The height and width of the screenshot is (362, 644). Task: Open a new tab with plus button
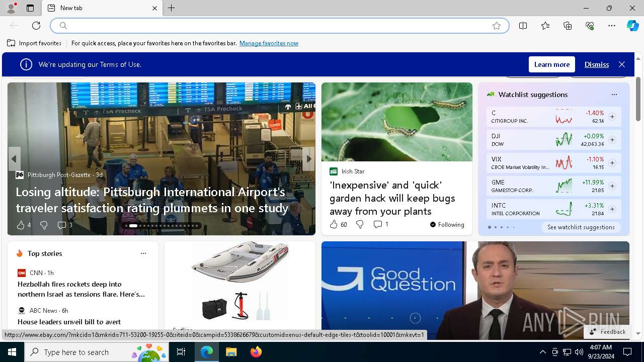tap(172, 8)
